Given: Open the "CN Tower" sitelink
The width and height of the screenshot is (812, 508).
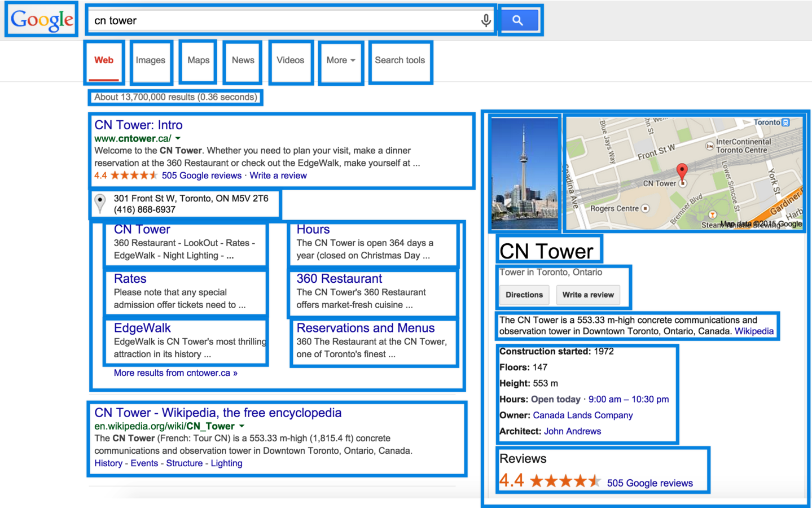Looking at the screenshot, I should point(142,229).
